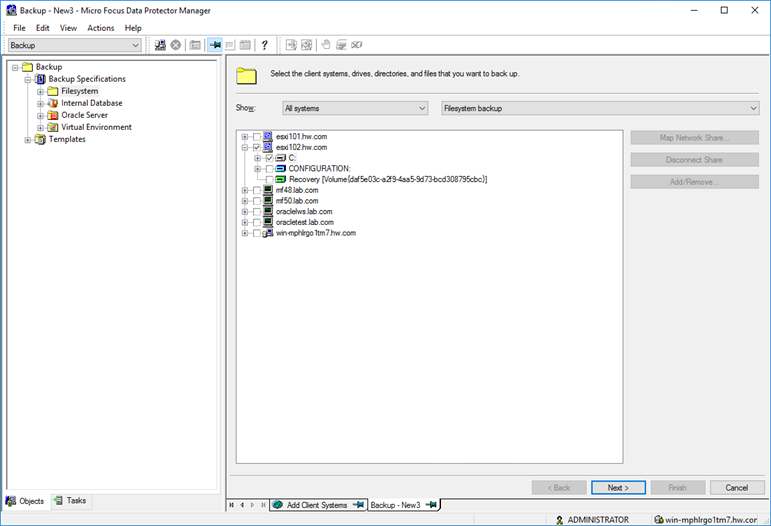Click the mf48.lab.com computer icon
Screen dimensions: 771x526
(x=268, y=190)
